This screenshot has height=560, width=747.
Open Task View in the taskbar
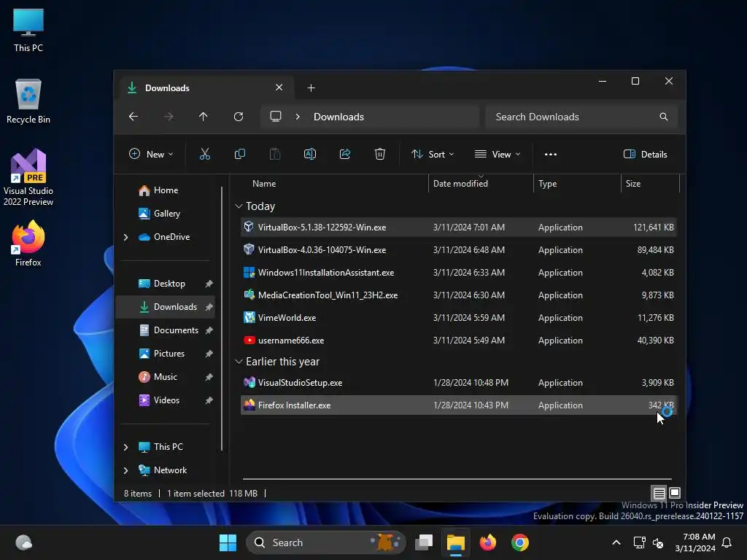click(x=424, y=542)
